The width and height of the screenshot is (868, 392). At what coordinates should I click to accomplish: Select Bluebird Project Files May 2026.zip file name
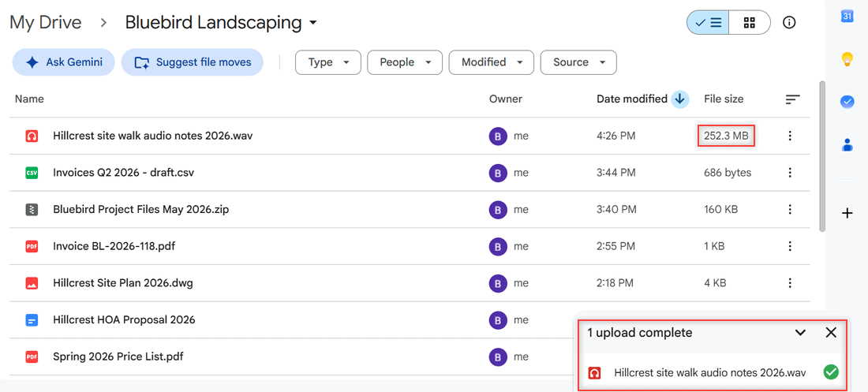(x=141, y=209)
